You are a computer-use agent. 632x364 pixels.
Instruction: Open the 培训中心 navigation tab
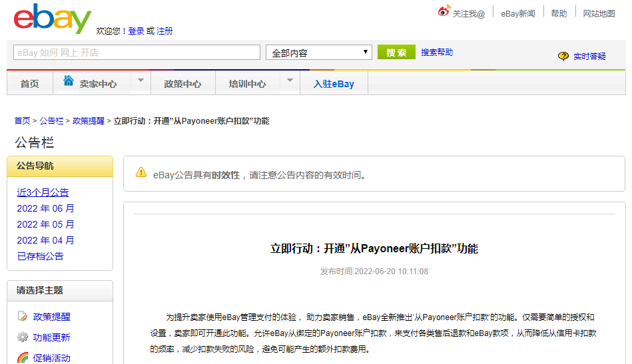tap(247, 84)
